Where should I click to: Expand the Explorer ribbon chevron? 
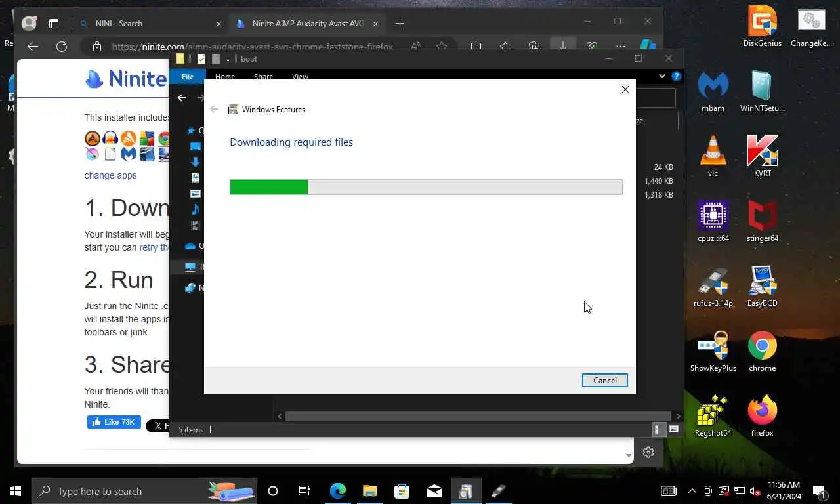[661, 76]
